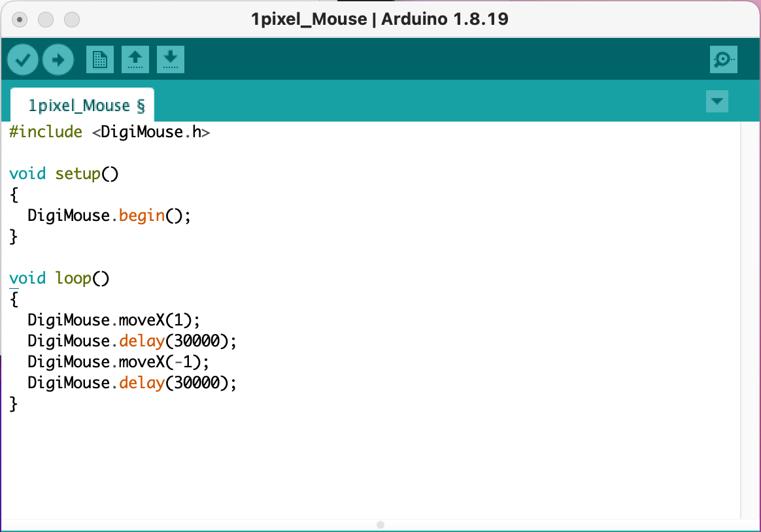Viewport: 761px width, 532px height.
Task: Click the window zoom button
Action: (72, 20)
